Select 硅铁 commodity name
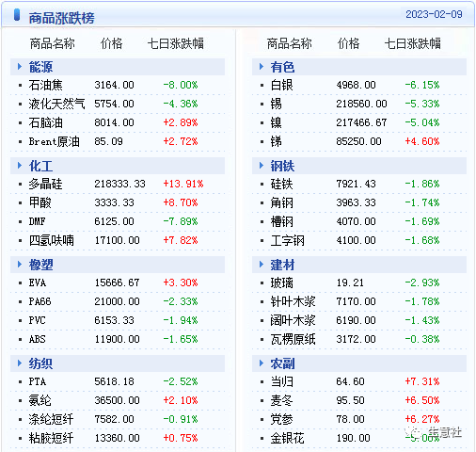The height and width of the screenshot is (452, 476). tap(282, 184)
